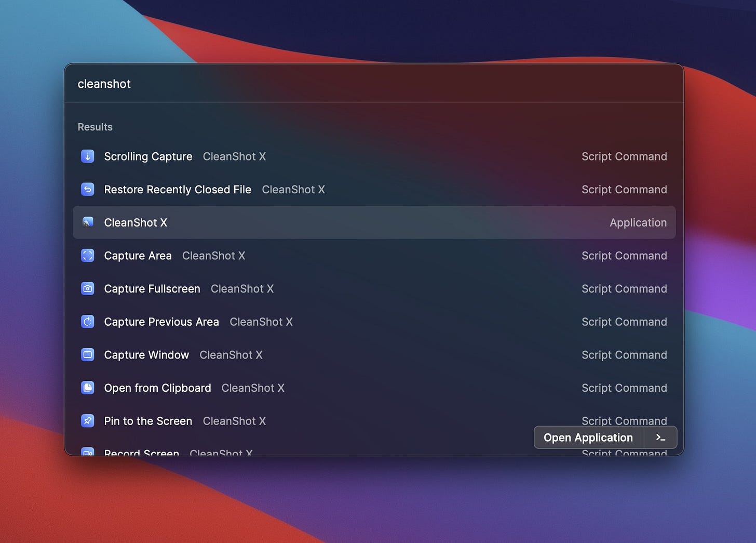
Task: Focus the search field containing cleanshot
Action: coord(374,84)
